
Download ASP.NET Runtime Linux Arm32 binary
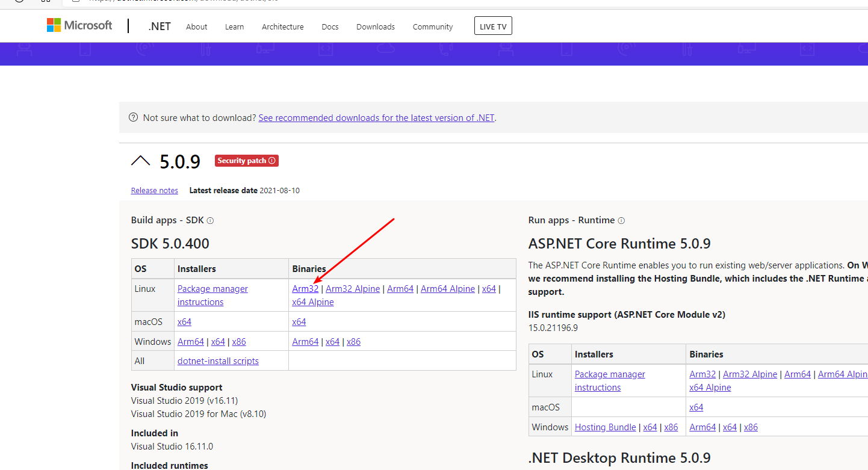pyautogui.click(x=702, y=374)
